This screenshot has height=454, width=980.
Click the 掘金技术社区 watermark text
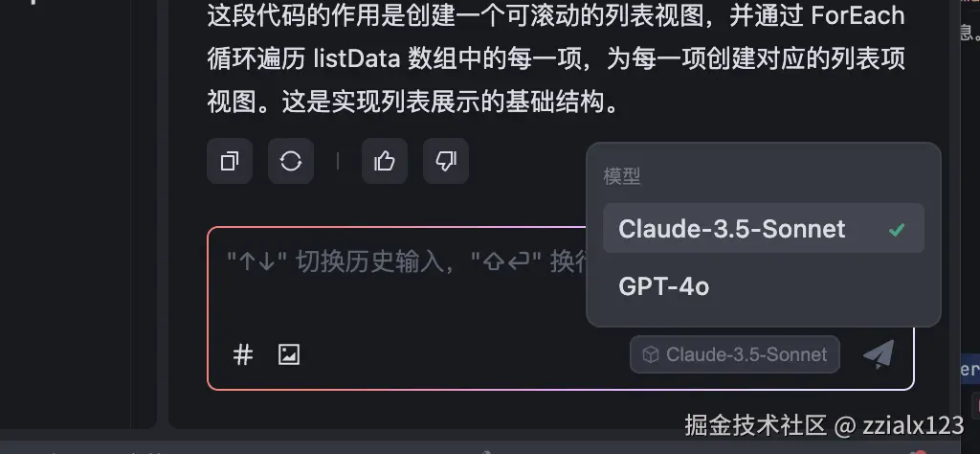click(756, 425)
